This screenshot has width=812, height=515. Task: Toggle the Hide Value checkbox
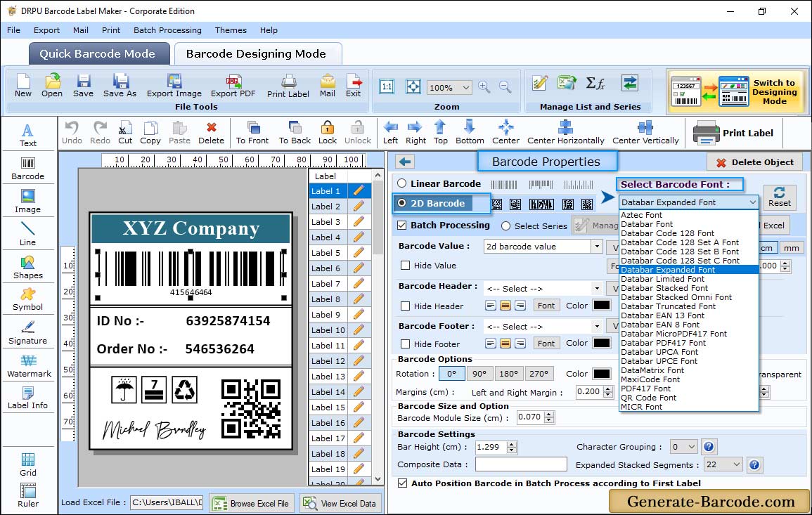tap(406, 266)
